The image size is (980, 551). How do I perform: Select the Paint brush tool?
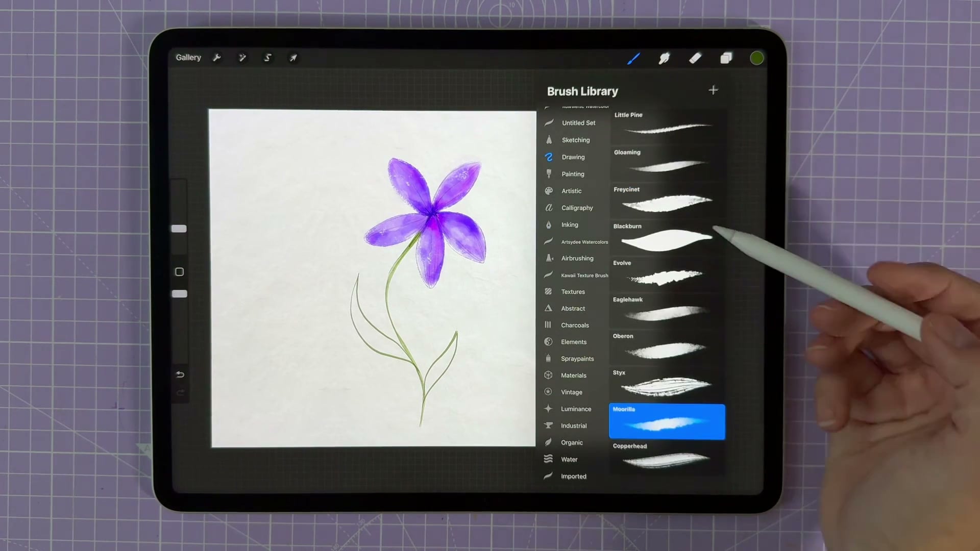point(633,59)
